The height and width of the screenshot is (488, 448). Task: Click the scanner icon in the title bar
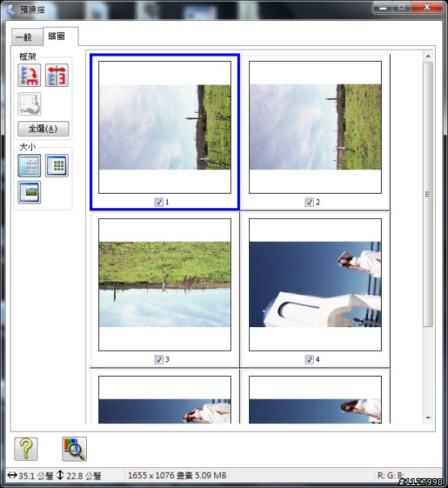coord(11,10)
